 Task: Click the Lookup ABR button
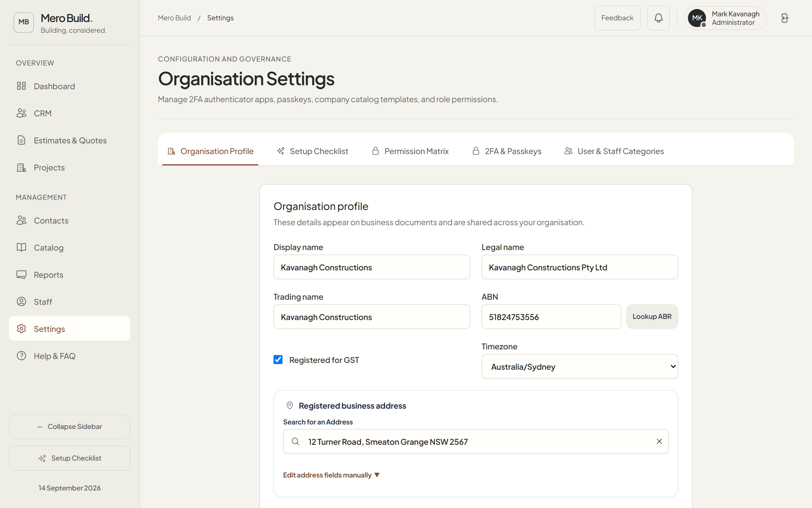coord(652,316)
